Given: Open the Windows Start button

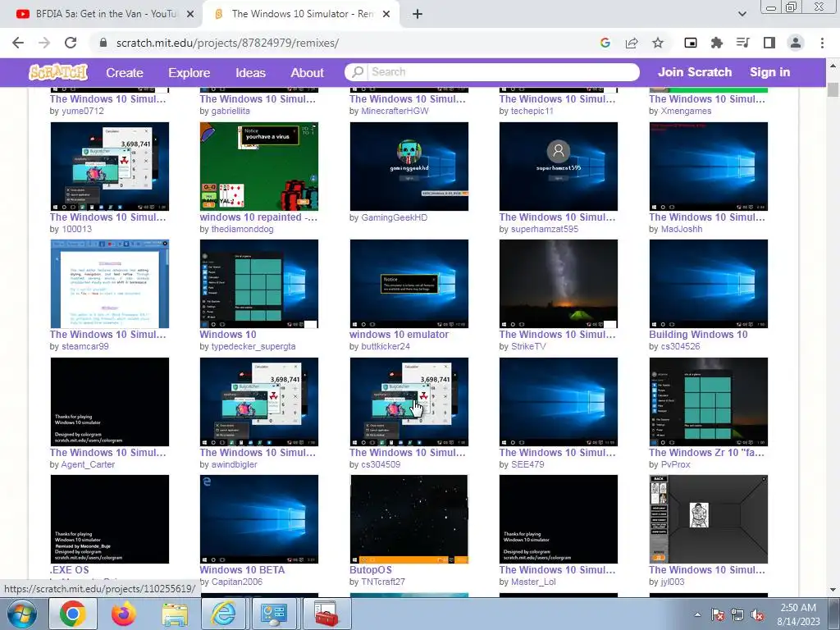Looking at the screenshot, I should point(22,614).
